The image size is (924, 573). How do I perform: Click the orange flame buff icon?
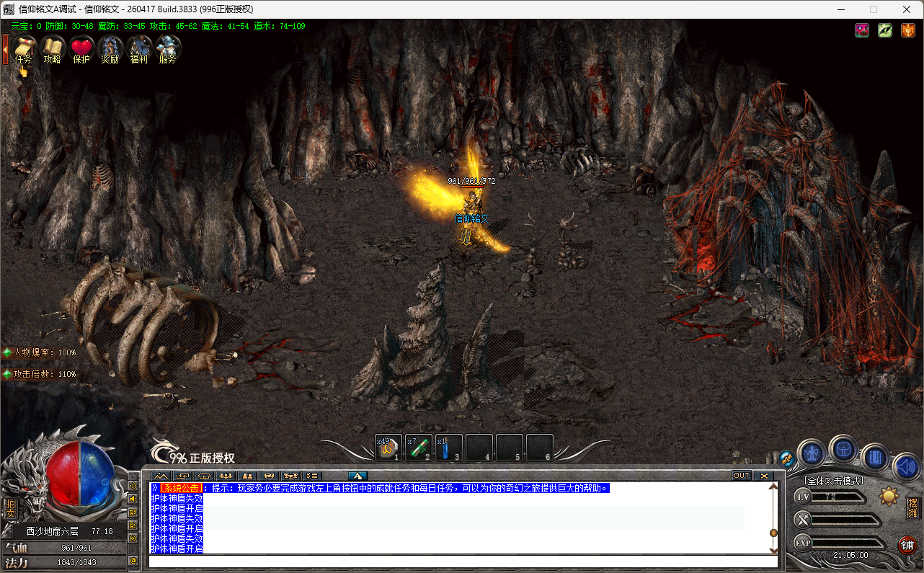pos(908,30)
